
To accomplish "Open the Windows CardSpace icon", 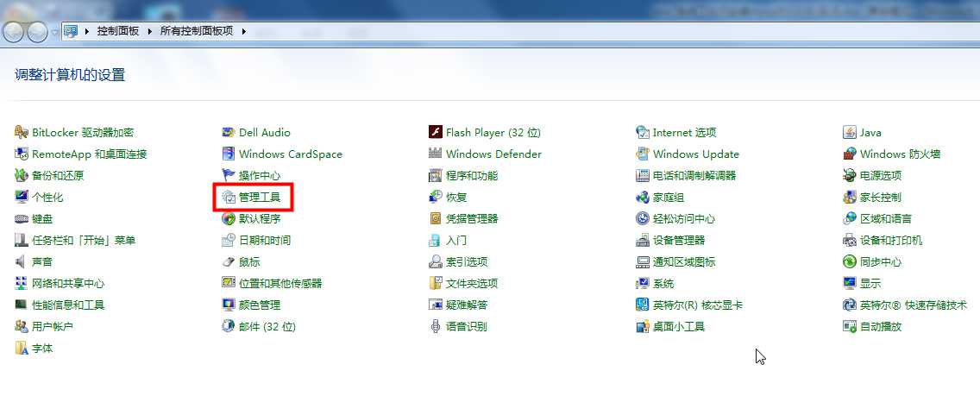I will tap(229, 154).
